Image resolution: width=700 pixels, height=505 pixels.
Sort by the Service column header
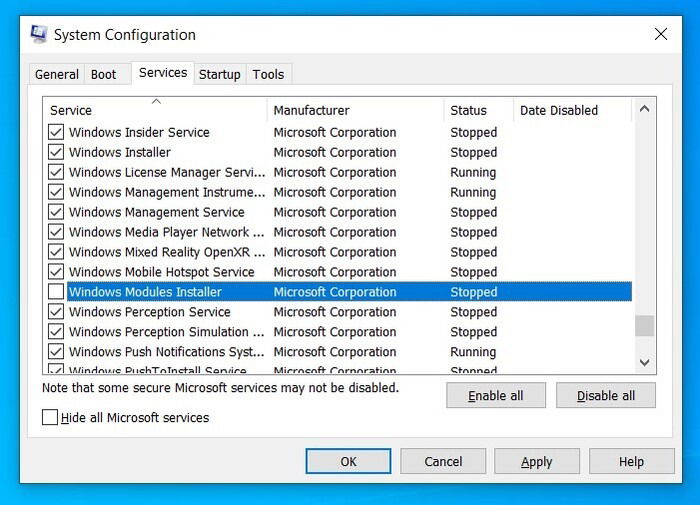click(x=155, y=110)
